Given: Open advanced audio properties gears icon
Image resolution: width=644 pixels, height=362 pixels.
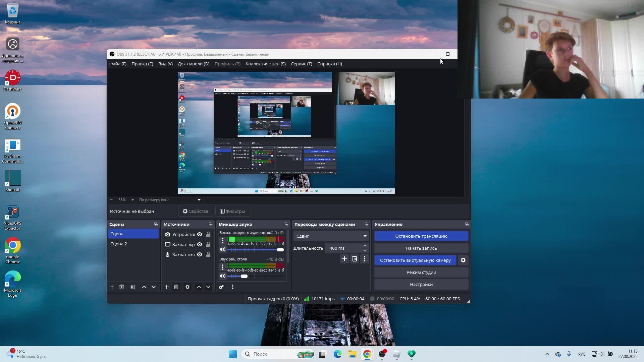Looking at the screenshot, I should pos(221,287).
